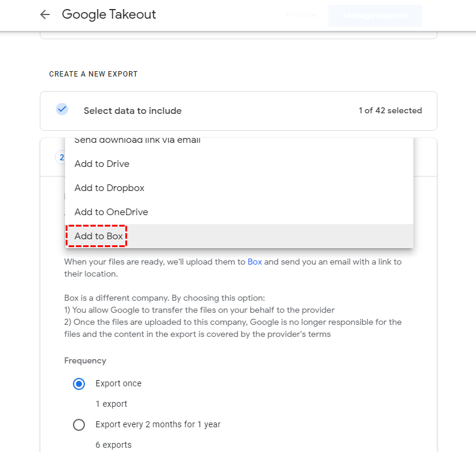The width and height of the screenshot is (476, 452).
Task: Click the 6 exports description text
Action: [x=113, y=445]
